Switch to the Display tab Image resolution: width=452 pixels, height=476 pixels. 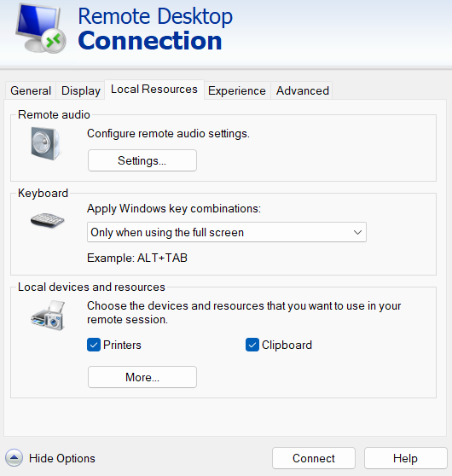click(x=81, y=90)
